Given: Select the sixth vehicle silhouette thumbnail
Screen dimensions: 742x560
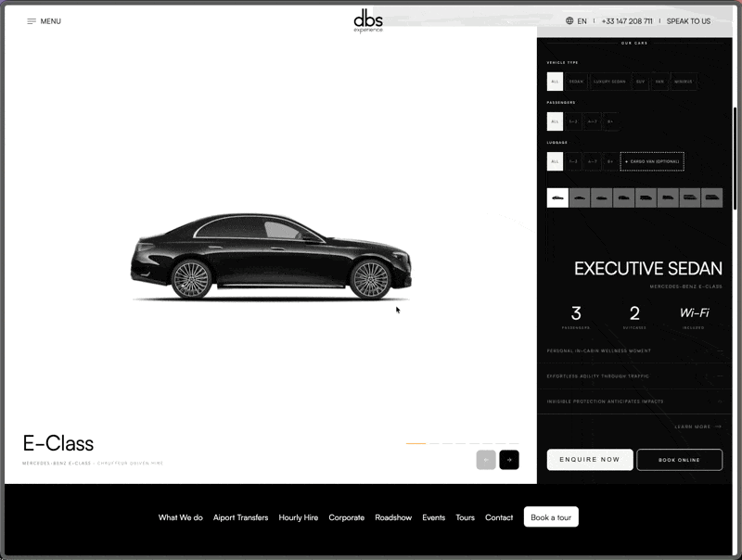Looking at the screenshot, I should pyautogui.click(x=668, y=197).
